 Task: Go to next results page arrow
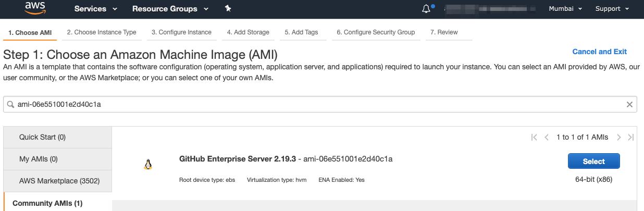point(619,137)
